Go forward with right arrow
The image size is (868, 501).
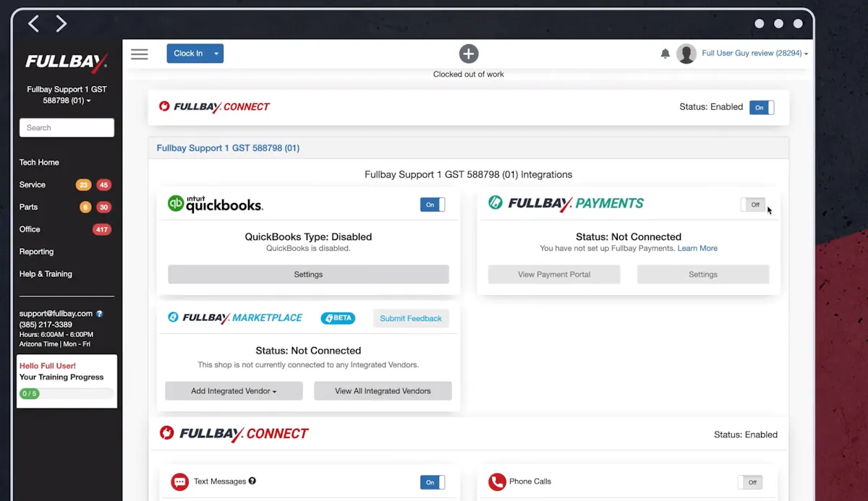[x=61, y=24]
